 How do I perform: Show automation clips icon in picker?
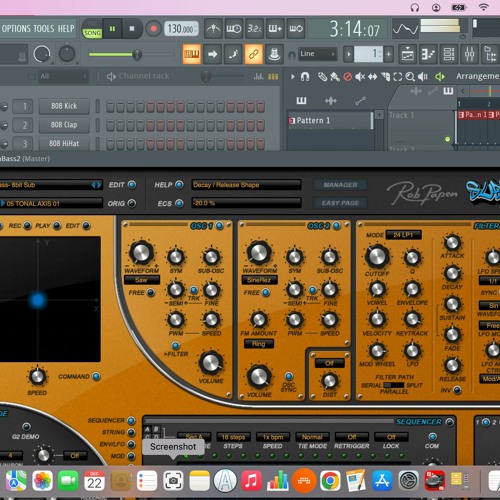point(360,101)
